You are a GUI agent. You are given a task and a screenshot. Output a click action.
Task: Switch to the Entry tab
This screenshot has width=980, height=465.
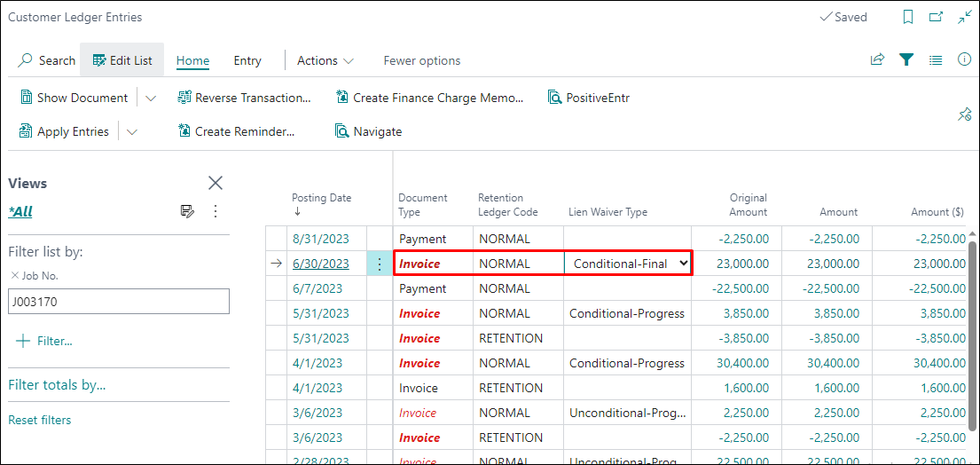point(247,60)
